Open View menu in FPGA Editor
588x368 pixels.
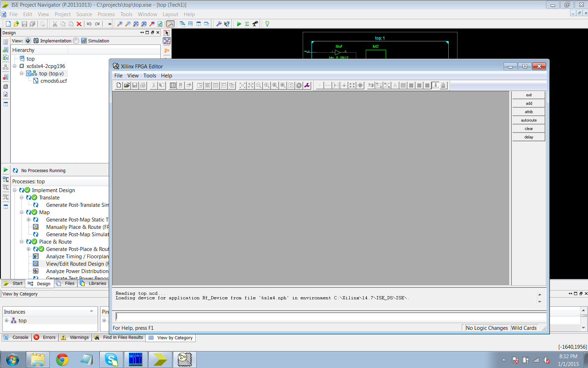(133, 76)
